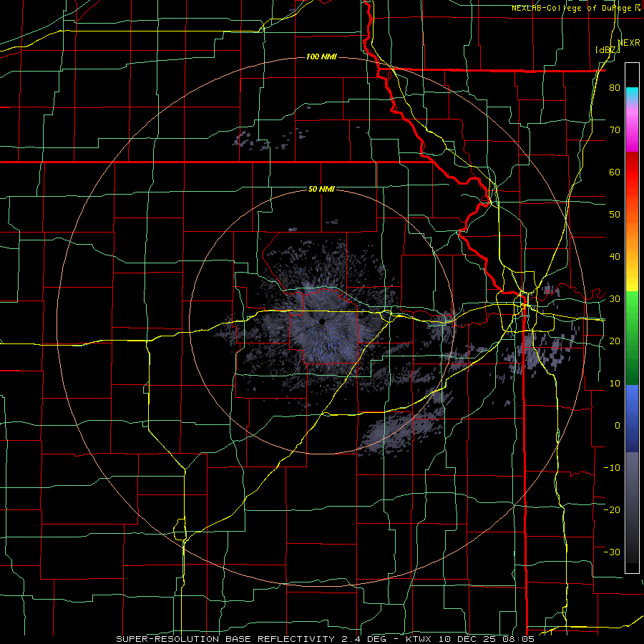Screen dimensions: 644x644
Task: Click the 60 dBZ value on the scale
Action: [x=615, y=172]
